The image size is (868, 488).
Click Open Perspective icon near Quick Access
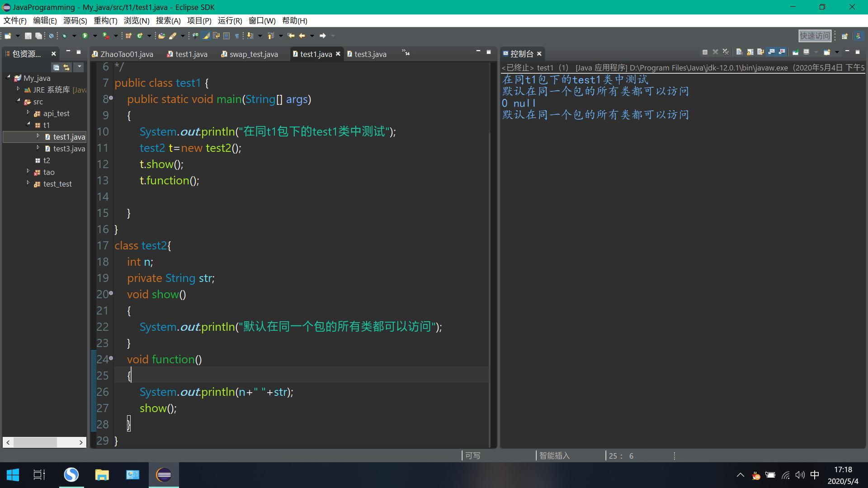844,36
